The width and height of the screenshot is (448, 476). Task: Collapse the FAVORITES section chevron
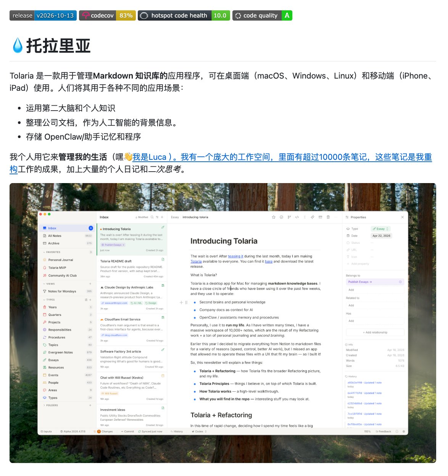point(44,252)
